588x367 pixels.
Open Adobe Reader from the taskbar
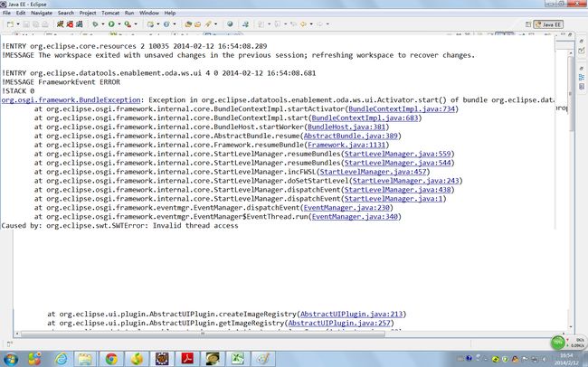point(187,359)
